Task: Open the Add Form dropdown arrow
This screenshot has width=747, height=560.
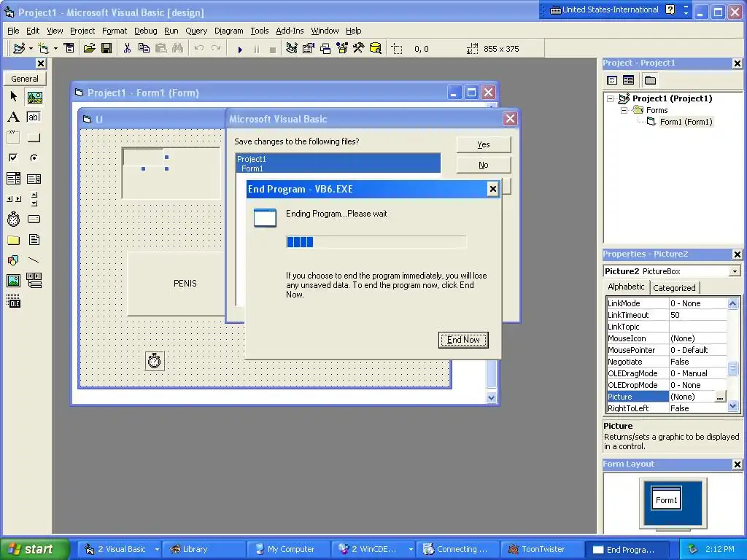Action: [x=55, y=49]
